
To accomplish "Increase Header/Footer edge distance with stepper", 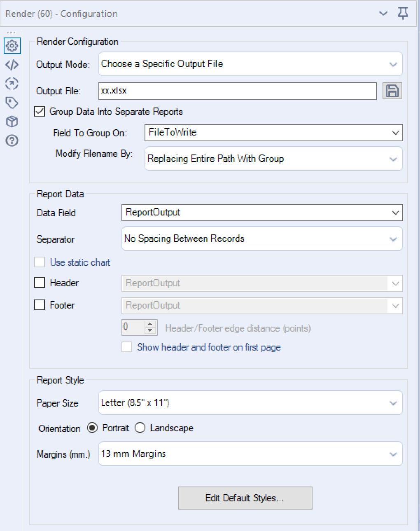I will coord(151,325).
